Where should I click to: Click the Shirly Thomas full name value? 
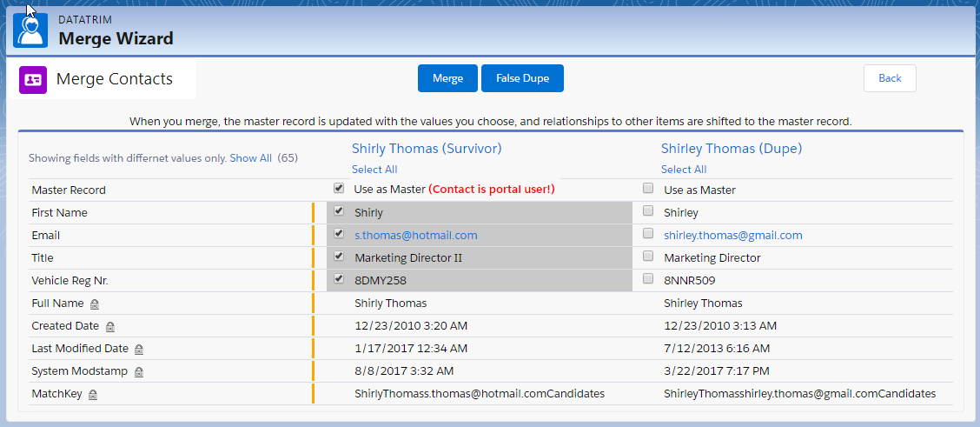(391, 304)
